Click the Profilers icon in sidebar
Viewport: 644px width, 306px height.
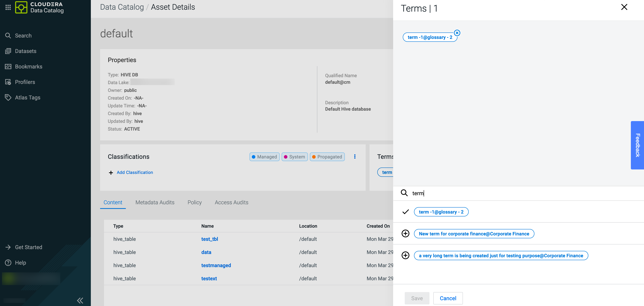8,82
